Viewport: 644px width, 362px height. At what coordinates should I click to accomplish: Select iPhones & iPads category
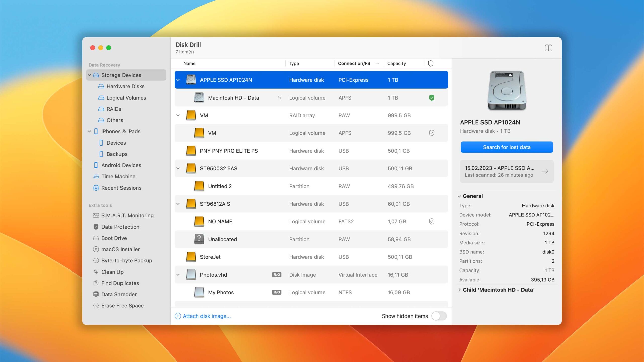pos(122,131)
